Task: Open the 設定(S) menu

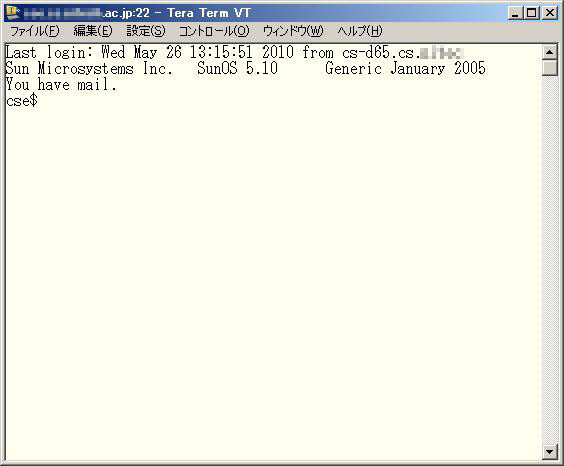Action: pyautogui.click(x=146, y=31)
